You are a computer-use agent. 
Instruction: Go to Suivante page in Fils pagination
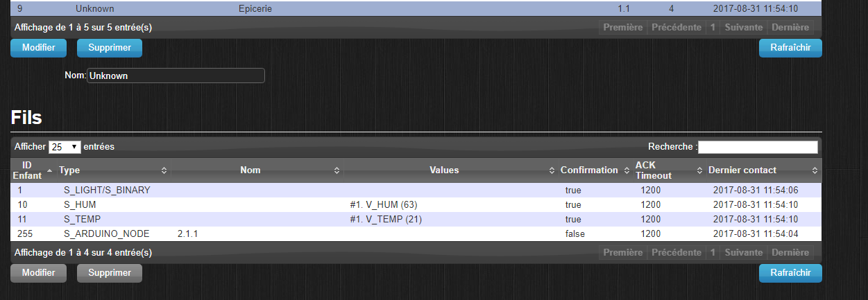click(x=743, y=253)
